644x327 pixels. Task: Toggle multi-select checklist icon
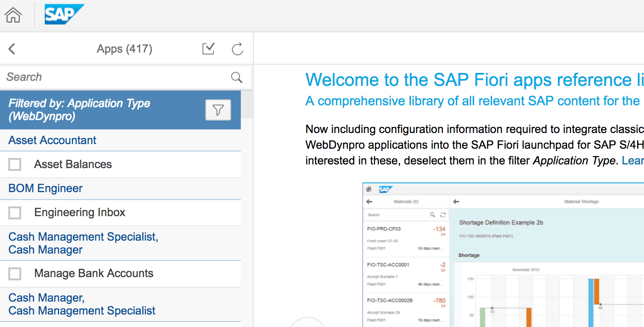209,48
